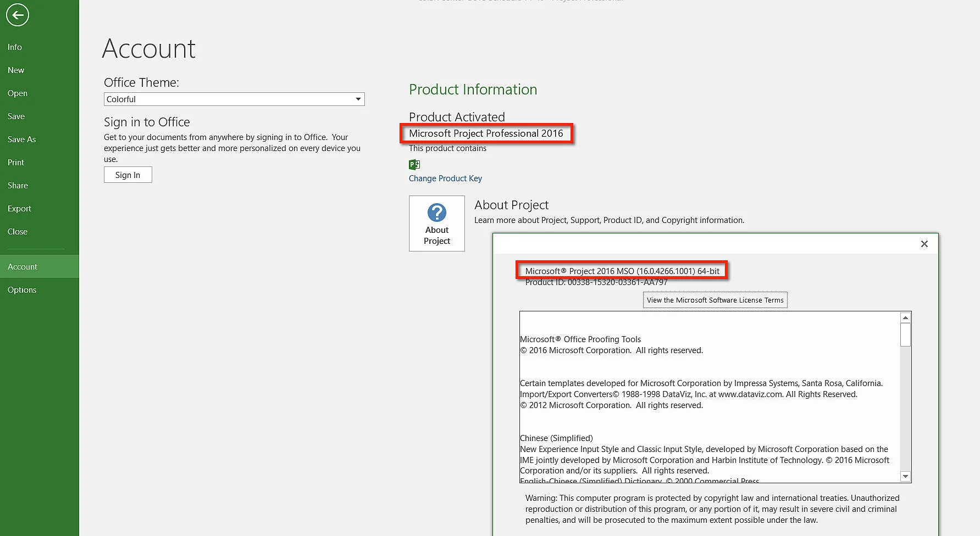Image resolution: width=980 pixels, height=536 pixels.
Task: Click View the Microsoft Software License Terms
Action: tap(715, 300)
